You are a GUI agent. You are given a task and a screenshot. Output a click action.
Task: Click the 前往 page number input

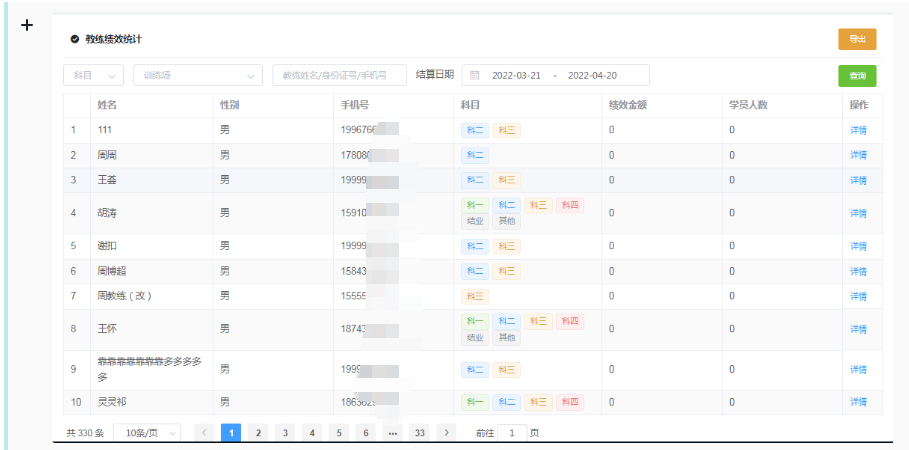(x=512, y=433)
